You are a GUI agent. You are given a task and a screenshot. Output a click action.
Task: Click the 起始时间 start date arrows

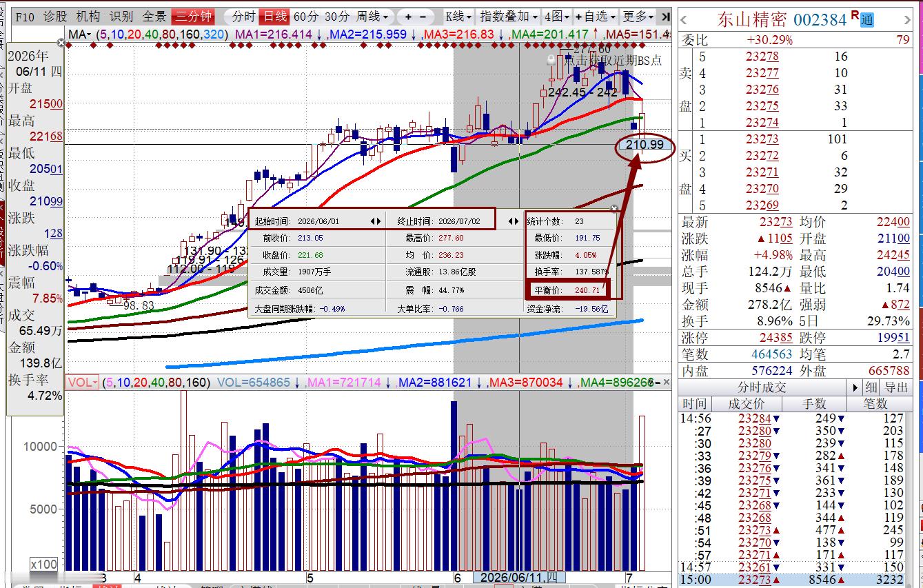tap(376, 221)
